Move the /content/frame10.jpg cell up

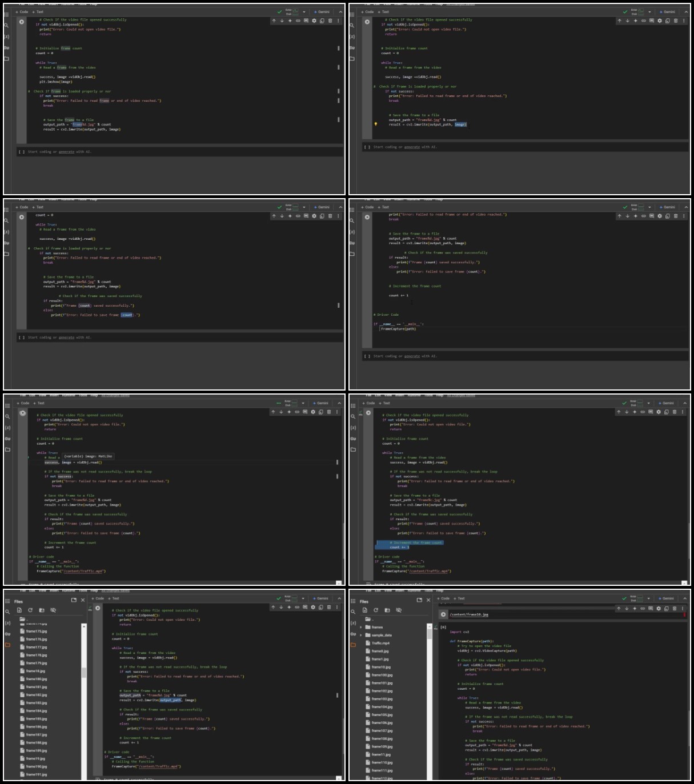(619, 608)
